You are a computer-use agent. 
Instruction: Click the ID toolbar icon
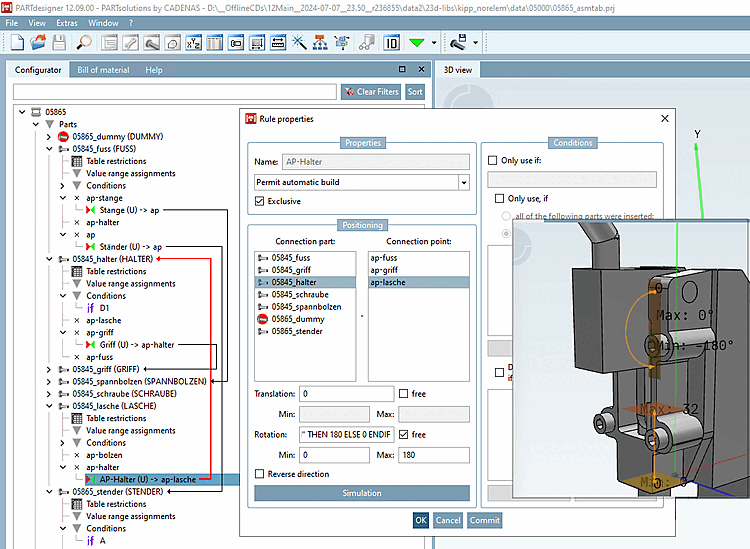tap(392, 43)
